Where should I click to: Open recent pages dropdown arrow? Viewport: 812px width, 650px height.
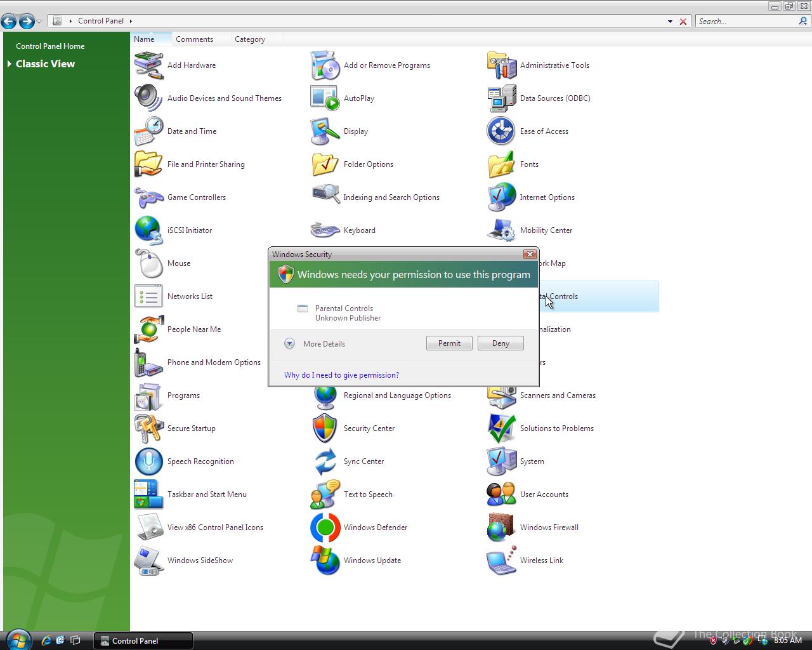(39, 22)
